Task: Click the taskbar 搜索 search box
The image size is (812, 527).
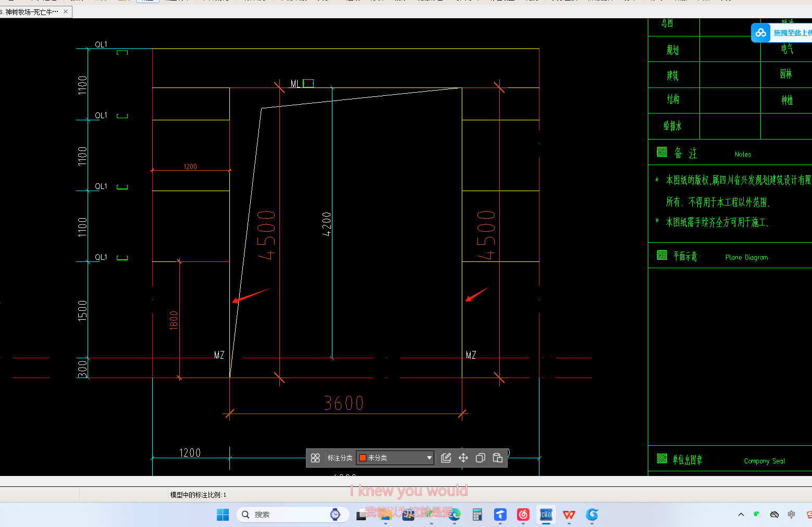Action: coord(292,515)
